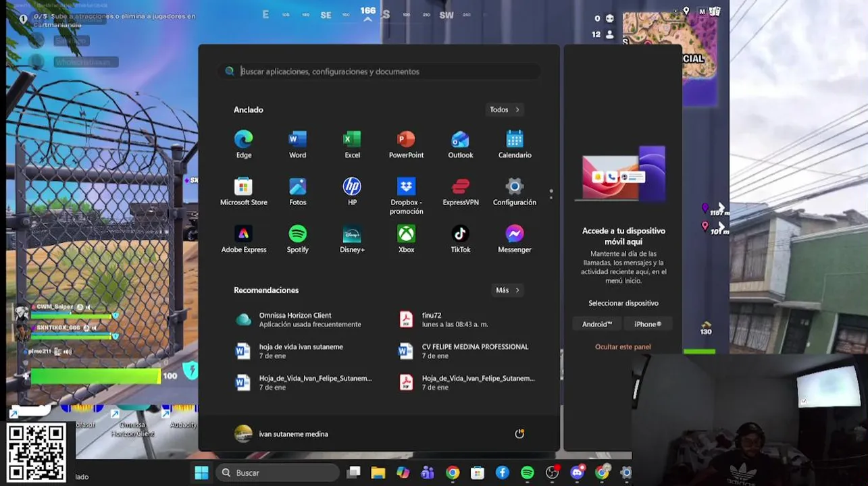This screenshot has width=868, height=486.
Task: Click 'Ocultar este panel' link
Action: [623, 347]
